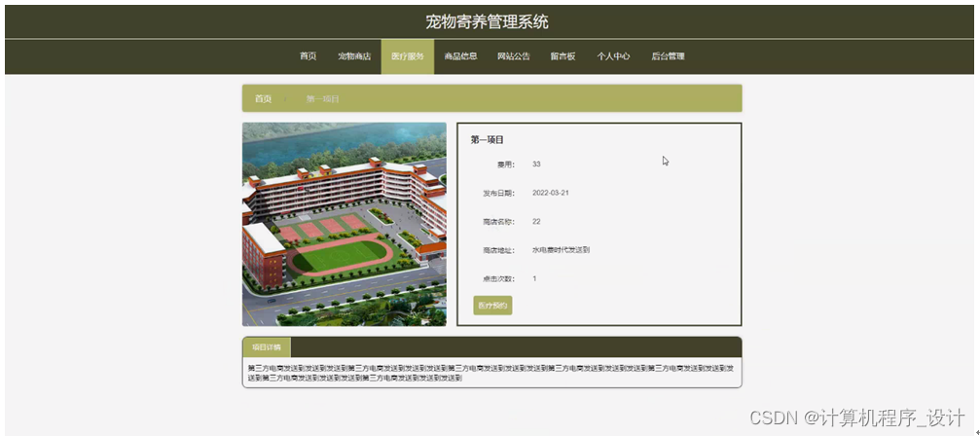Select the 项目详情 tab

[x=267, y=347]
